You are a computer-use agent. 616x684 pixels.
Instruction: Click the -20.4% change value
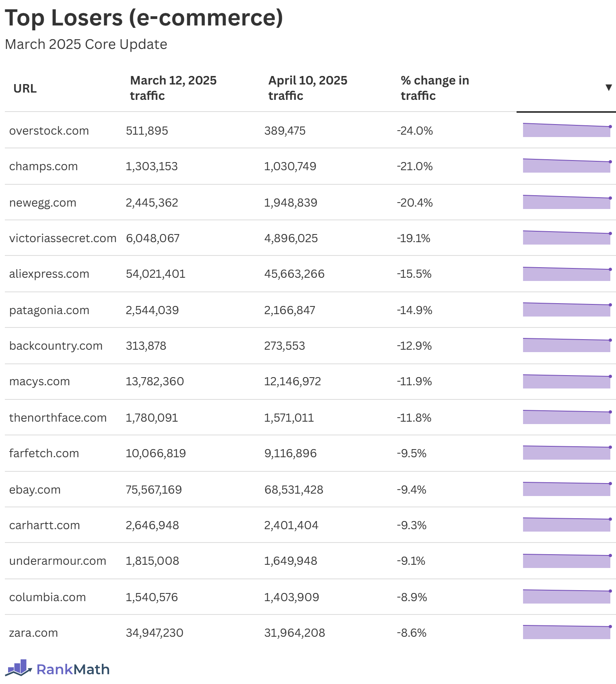[415, 203]
